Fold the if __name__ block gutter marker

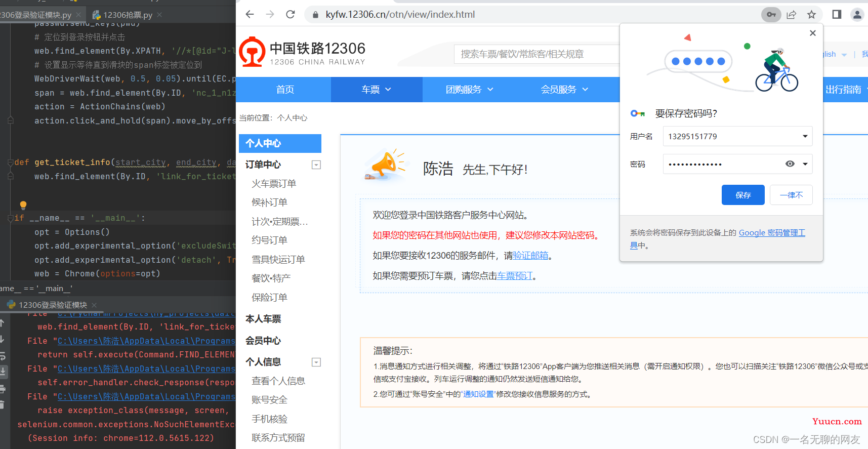point(10,218)
